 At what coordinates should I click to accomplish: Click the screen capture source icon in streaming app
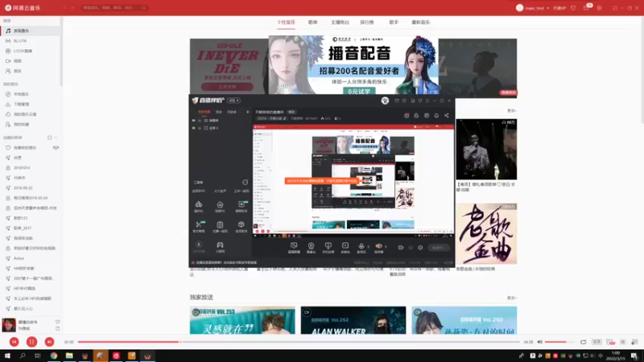[294, 247]
